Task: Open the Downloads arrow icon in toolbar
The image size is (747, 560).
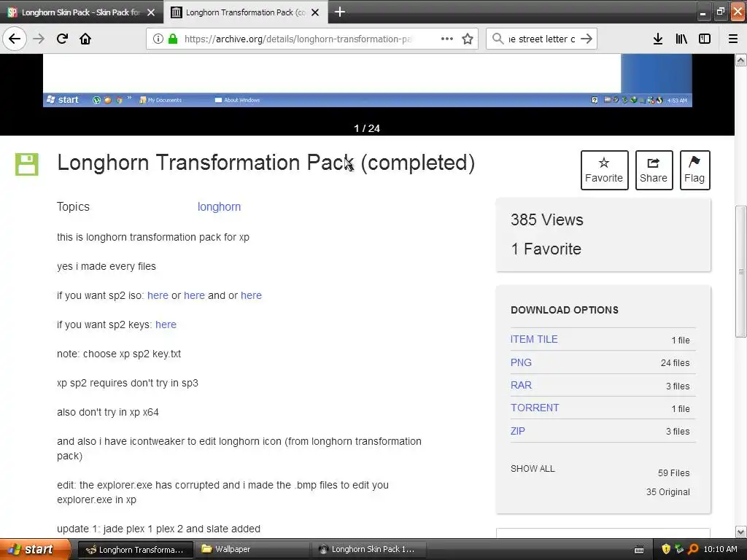Action: click(x=657, y=39)
